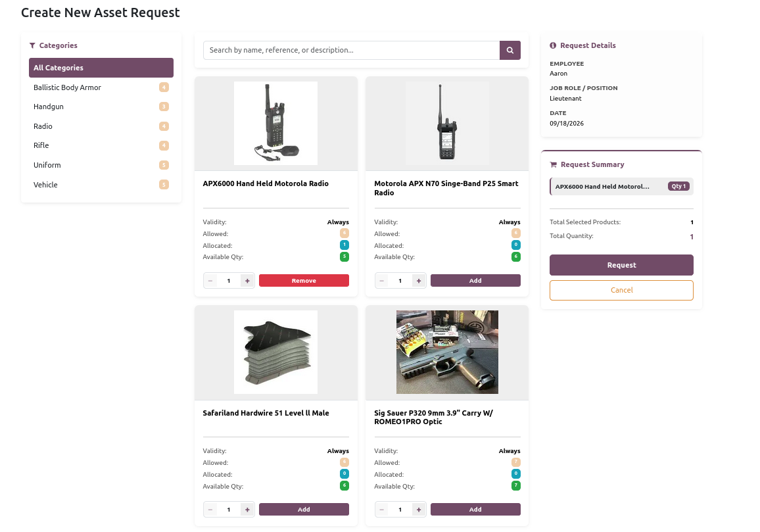
Task: Decrease quantity for Sig Sauer P320
Action: (x=382, y=510)
